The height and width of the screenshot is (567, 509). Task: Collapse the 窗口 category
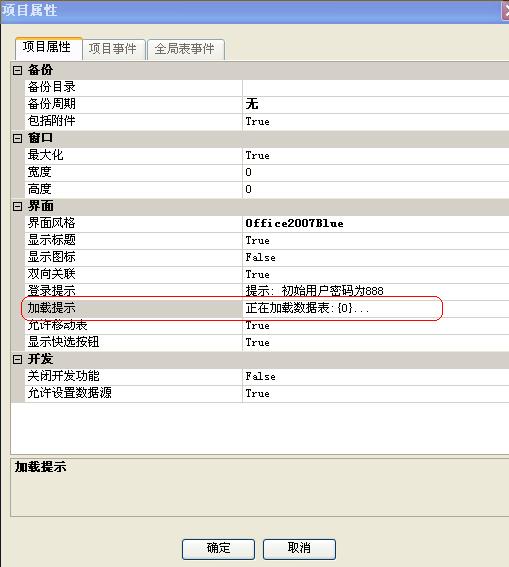[x=17, y=138]
